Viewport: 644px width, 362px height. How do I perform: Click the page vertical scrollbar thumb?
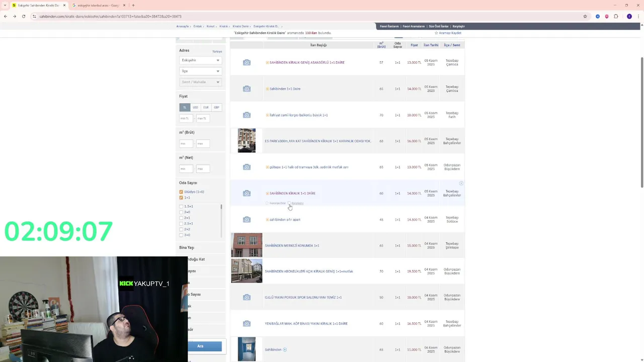(641, 123)
